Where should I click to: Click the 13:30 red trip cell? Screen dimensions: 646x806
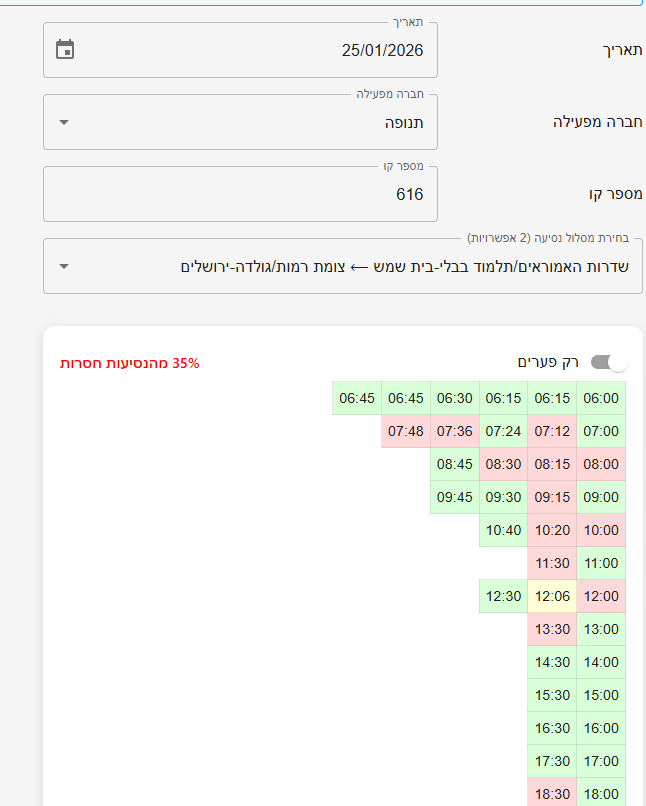coord(552,629)
